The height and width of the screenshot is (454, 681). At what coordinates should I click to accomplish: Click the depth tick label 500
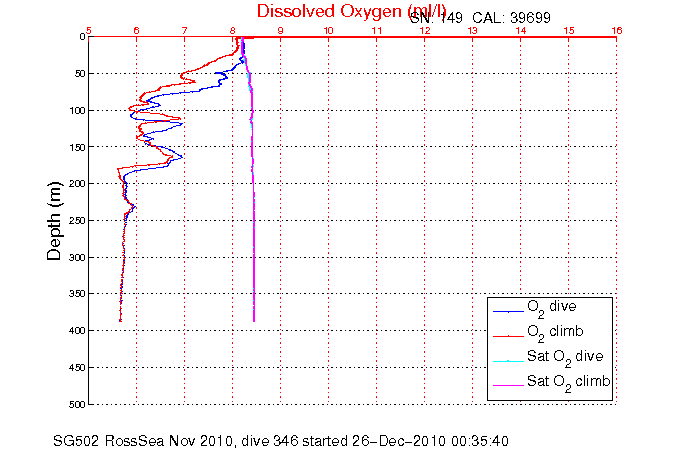point(77,404)
